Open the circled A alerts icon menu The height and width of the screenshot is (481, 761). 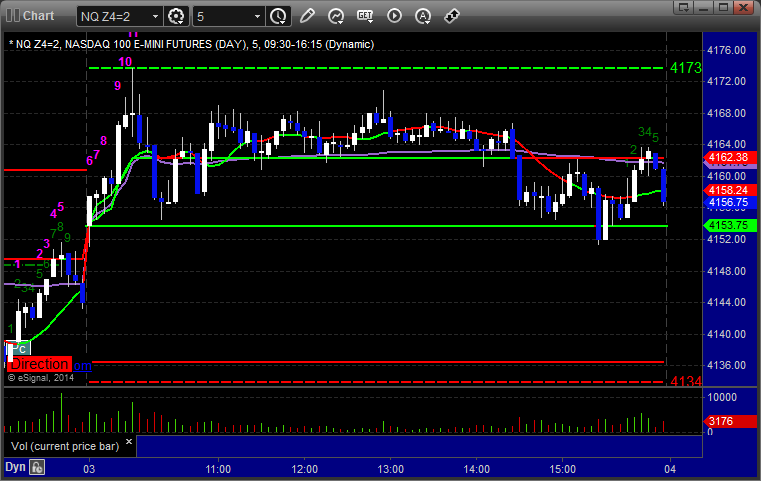coord(423,16)
